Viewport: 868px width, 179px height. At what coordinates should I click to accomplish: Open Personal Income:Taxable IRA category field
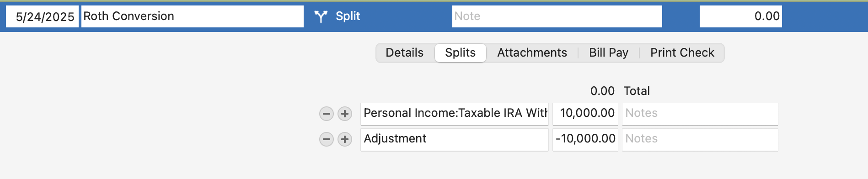(455, 114)
